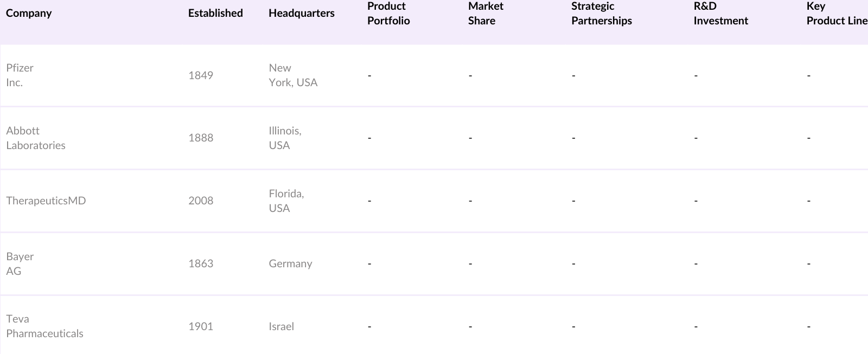868x354 pixels.
Task: Click the Market Share column header
Action: coord(486,14)
